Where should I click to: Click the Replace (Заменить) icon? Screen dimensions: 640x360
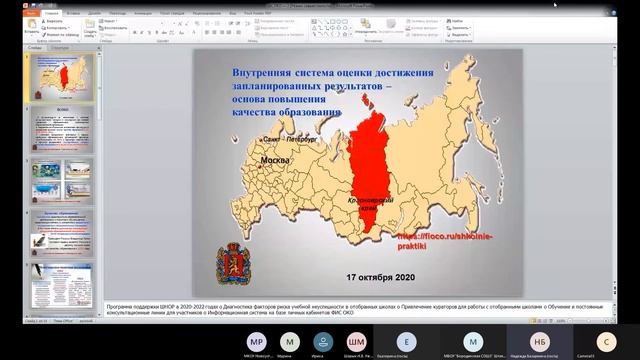click(449, 28)
